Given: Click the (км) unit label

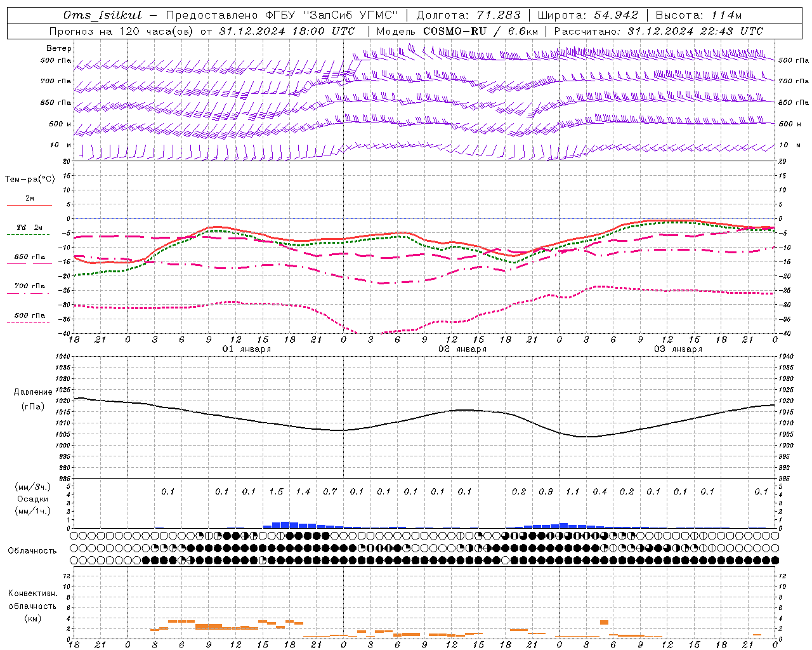Looking at the screenshot, I should [32, 618].
